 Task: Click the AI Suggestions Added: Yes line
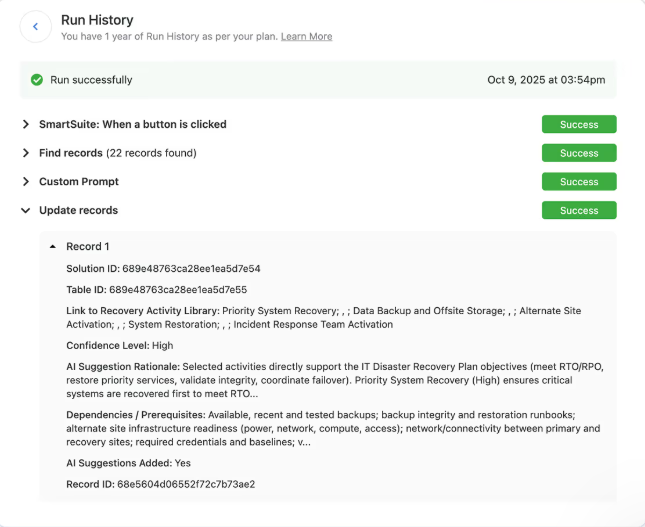(x=128, y=463)
